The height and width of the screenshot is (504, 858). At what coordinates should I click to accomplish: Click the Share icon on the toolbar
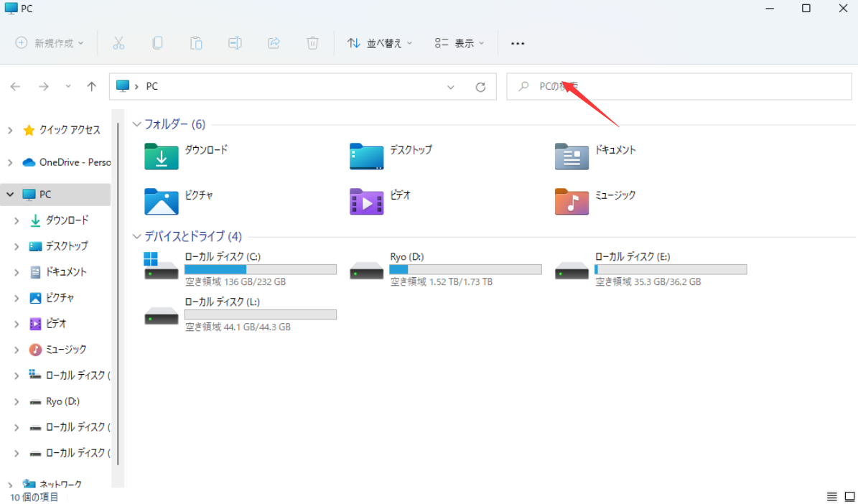(274, 42)
